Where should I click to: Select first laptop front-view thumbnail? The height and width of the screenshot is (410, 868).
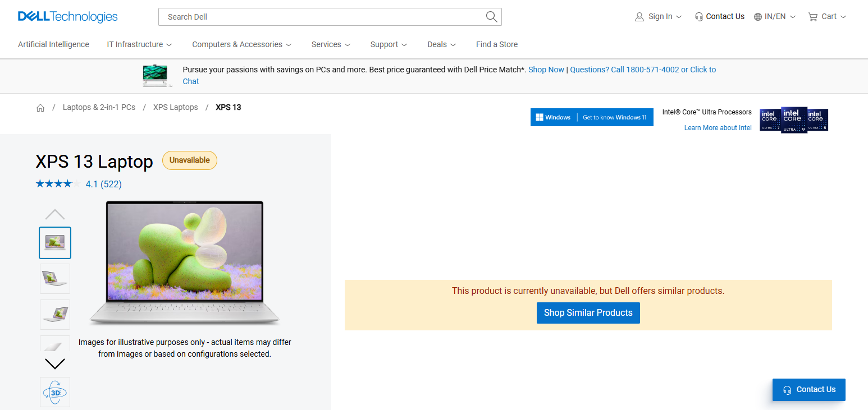tap(55, 243)
